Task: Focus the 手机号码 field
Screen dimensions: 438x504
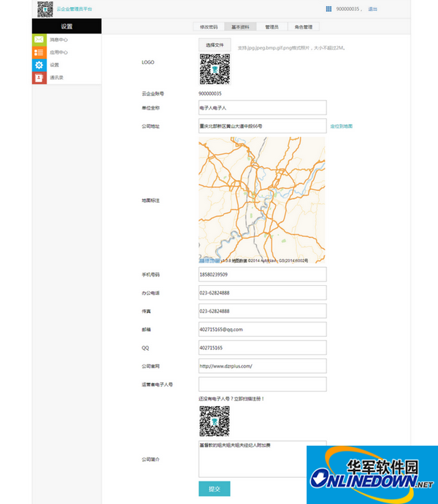Action: click(x=262, y=274)
